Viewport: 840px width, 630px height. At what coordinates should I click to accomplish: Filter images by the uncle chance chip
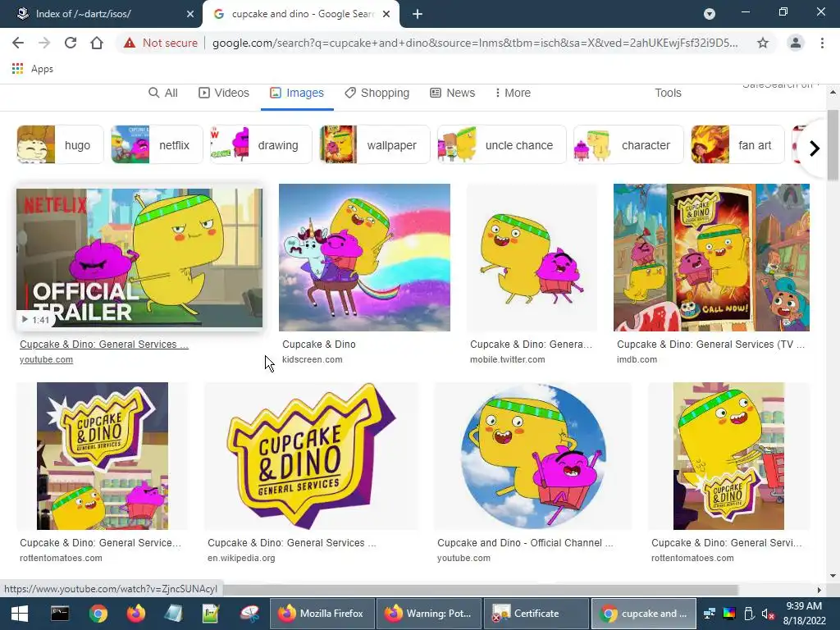pos(501,144)
